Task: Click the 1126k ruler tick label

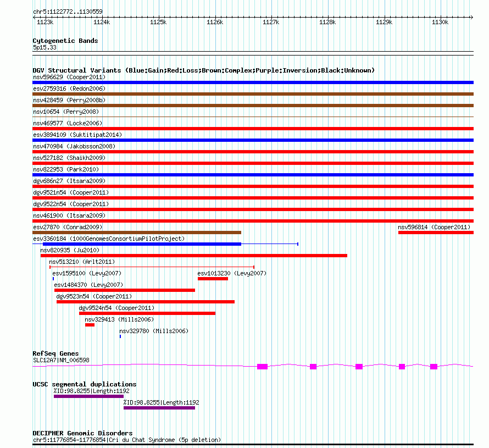Action: point(215,22)
